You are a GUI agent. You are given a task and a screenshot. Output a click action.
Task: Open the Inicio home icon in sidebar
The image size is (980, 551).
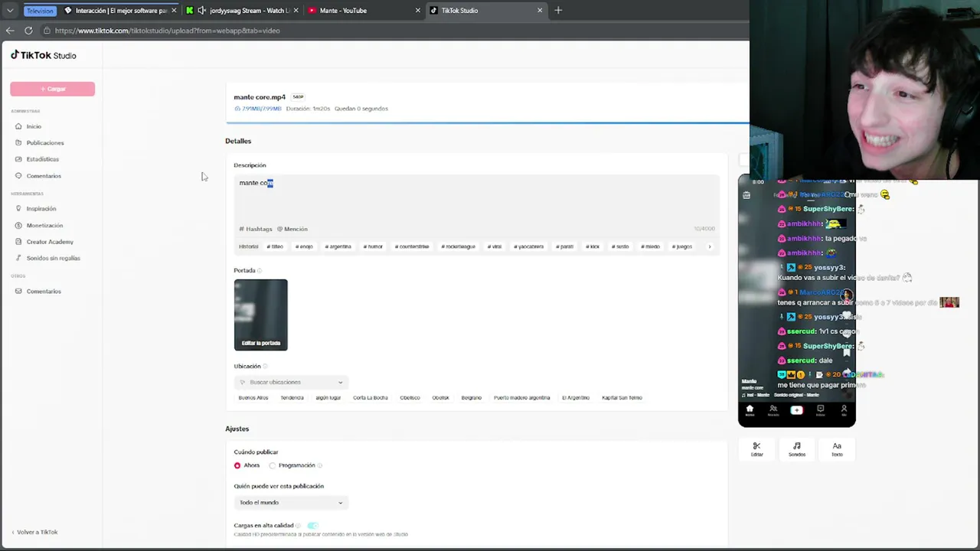[x=18, y=126]
